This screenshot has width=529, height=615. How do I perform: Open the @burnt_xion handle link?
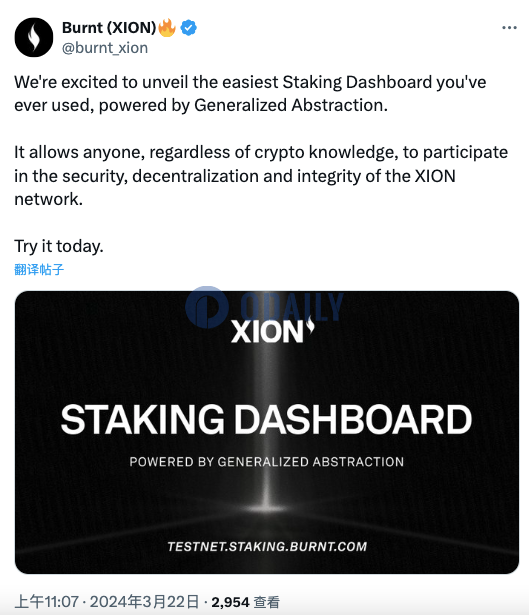105,48
